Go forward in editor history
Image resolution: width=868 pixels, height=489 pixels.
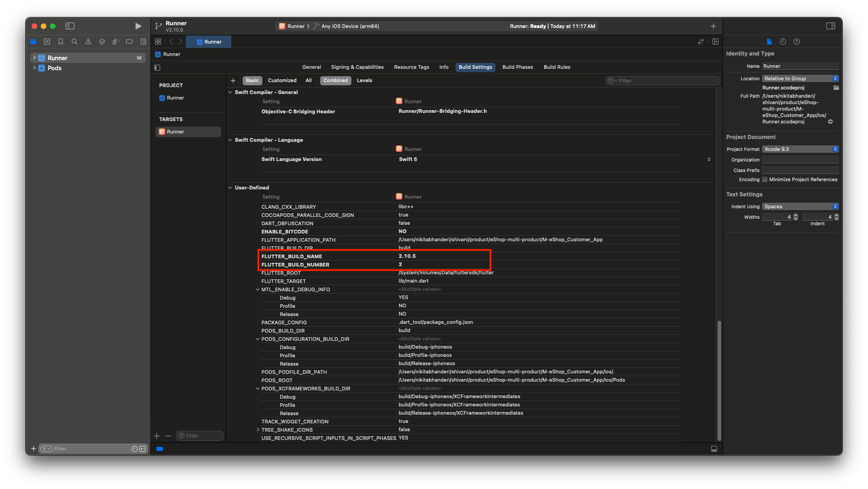pyautogui.click(x=180, y=42)
